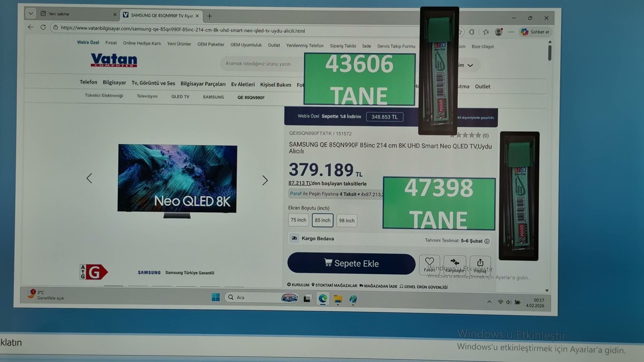Open the Servis Takip Formu link

point(396,46)
